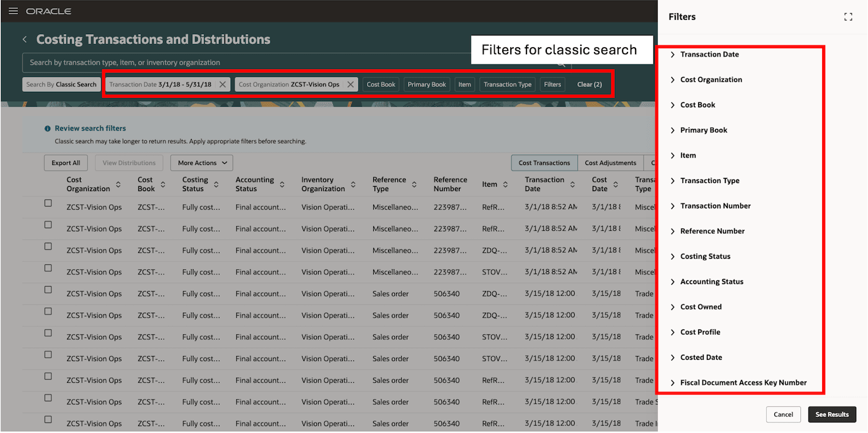Screen dimensions: 868x433
Task: Sort by Costing Status column
Action: point(216,184)
